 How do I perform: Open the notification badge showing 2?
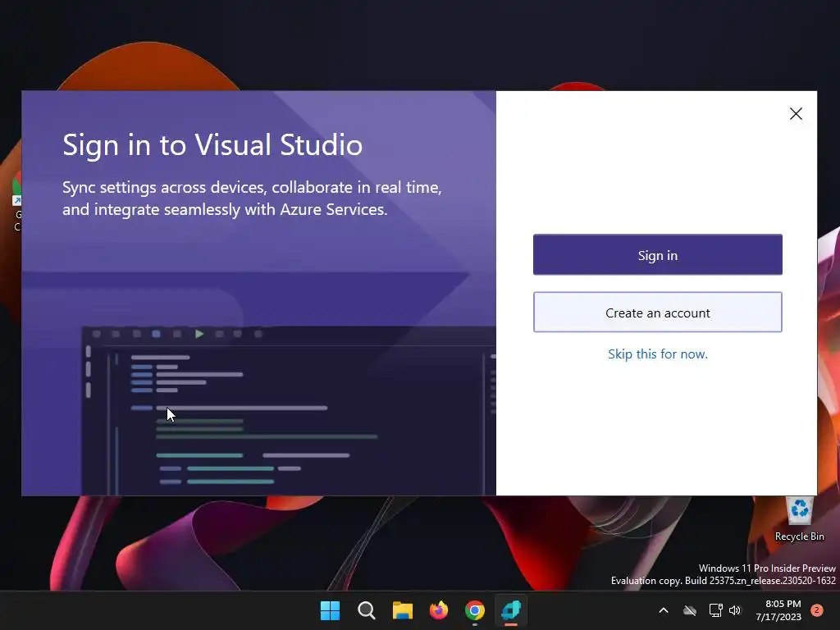pyautogui.click(x=817, y=610)
